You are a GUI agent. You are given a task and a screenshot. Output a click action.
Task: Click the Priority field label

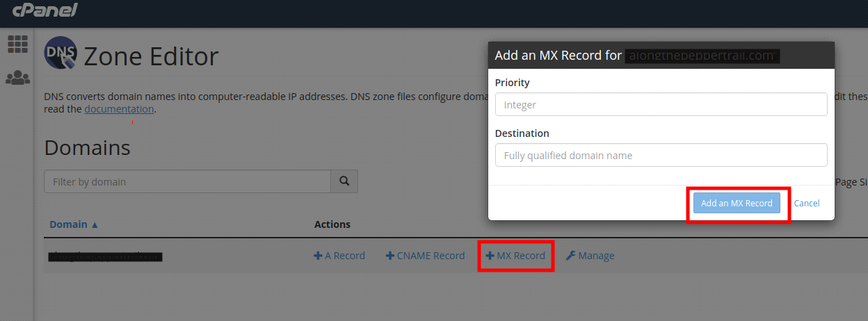513,83
